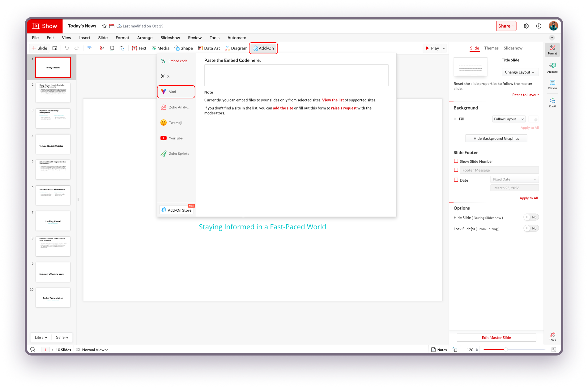This screenshot has width=588, height=388.
Task: Expand the Fill section triangle
Action: coord(455,119)
